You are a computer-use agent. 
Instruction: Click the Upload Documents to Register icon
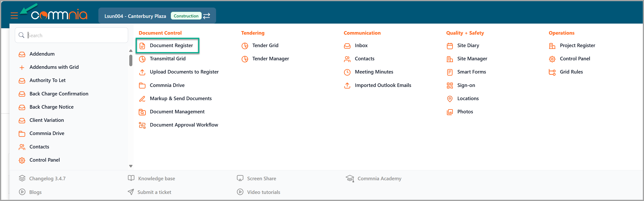142,72
